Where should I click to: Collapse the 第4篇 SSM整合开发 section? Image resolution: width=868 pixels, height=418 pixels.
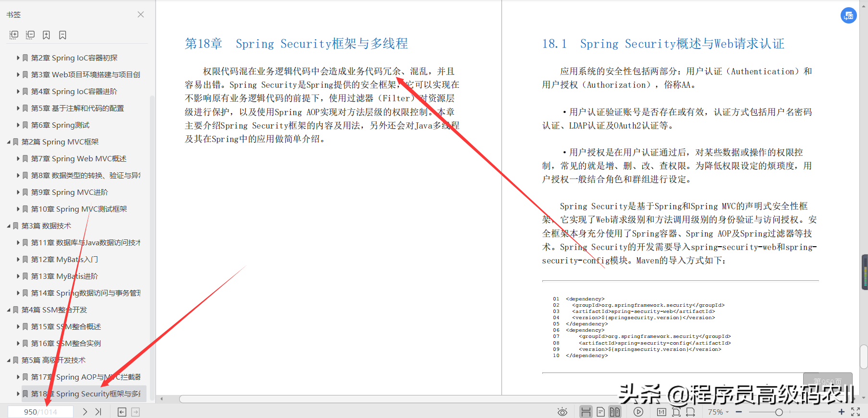[x=9, y=310]
